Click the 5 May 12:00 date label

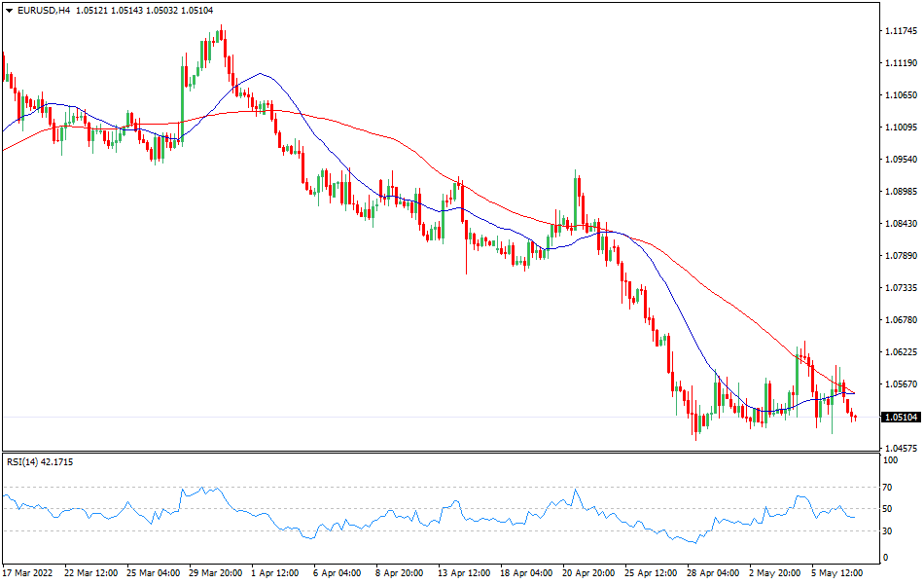pyautogui.click(x=838, y=572)
